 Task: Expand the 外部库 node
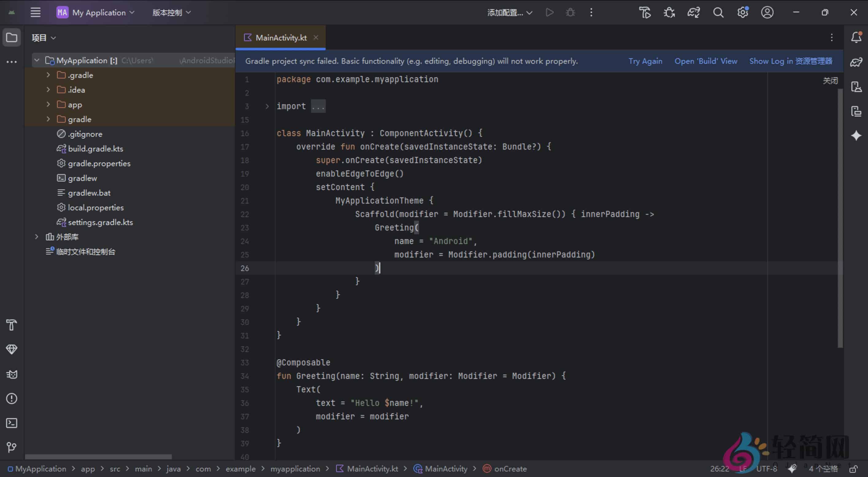(x=36, y=237)
